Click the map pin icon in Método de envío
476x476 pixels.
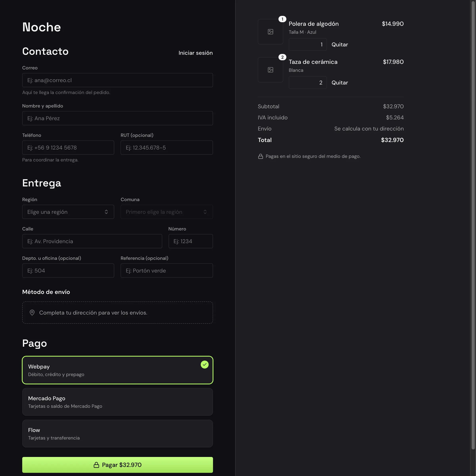pos(32,312)
